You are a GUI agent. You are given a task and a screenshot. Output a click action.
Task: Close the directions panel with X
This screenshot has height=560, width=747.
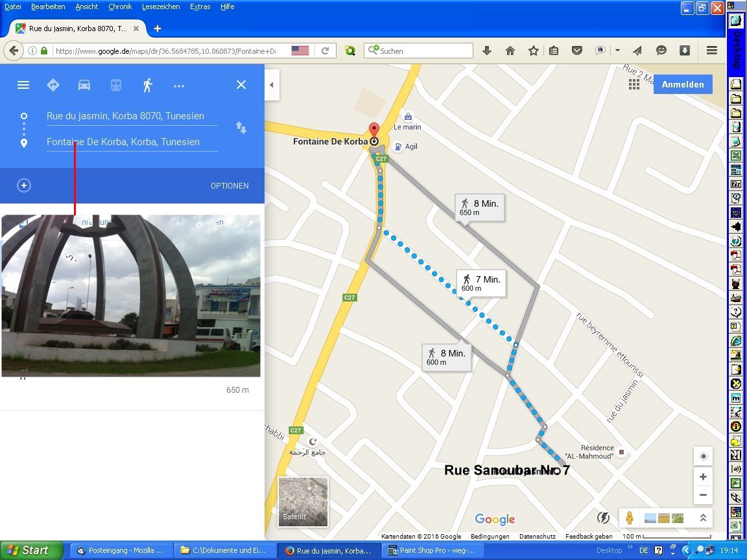tap(241, 85)
